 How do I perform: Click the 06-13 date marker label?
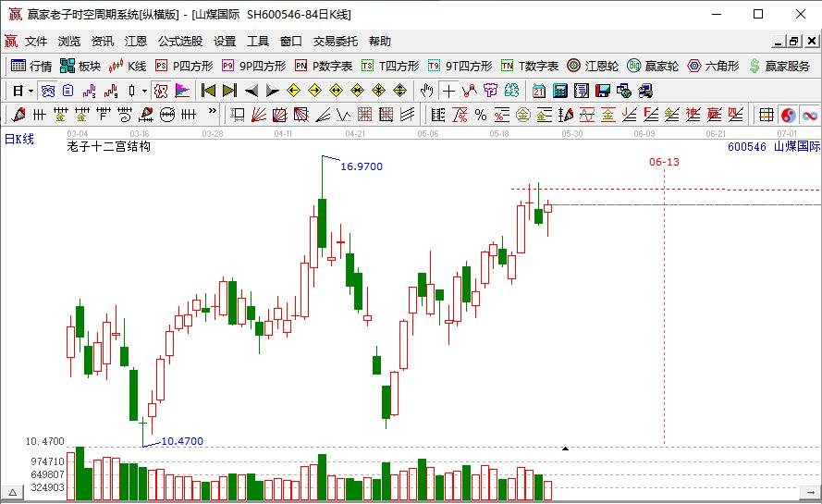(664, 162)
